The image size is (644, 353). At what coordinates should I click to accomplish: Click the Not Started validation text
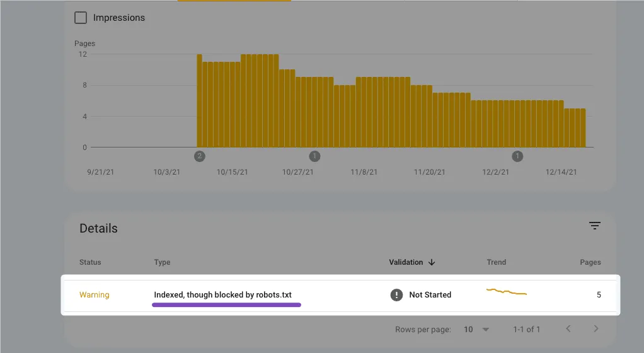tap(430, 294)
